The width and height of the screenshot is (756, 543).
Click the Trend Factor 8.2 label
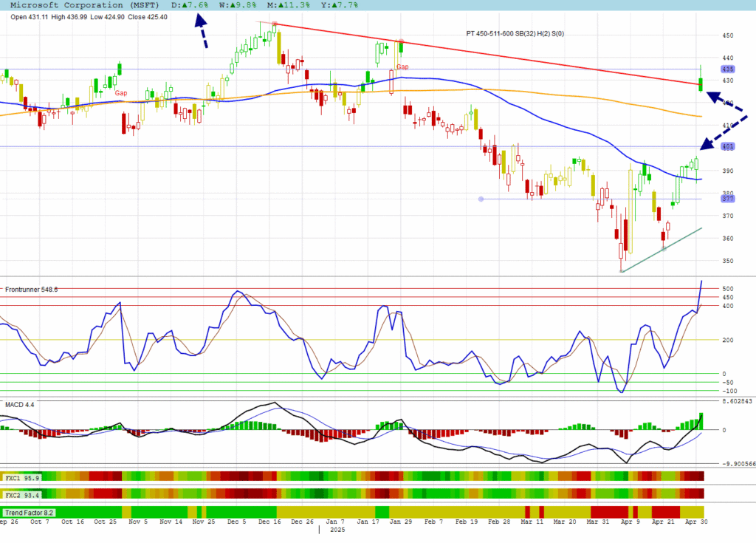click(29, 513)
